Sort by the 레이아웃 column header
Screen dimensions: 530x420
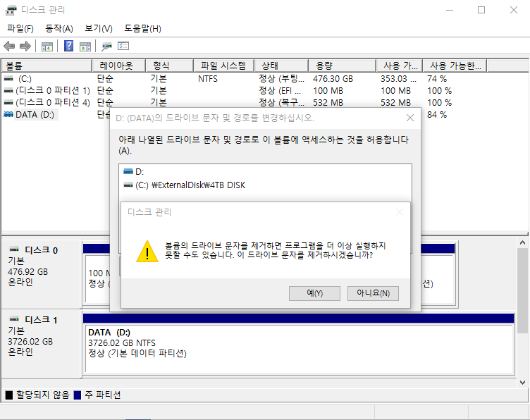click(118, 66)
